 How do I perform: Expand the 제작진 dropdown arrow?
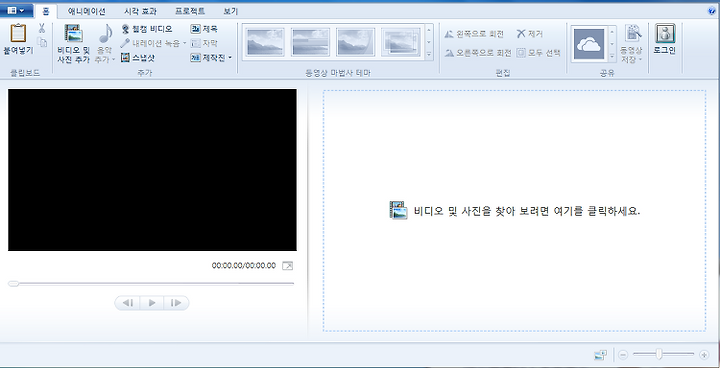[x=230, y=57]
